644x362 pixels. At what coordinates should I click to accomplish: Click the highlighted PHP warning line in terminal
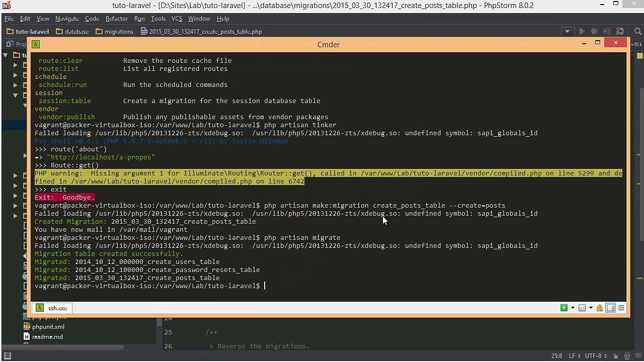click(x=328, y=177)
